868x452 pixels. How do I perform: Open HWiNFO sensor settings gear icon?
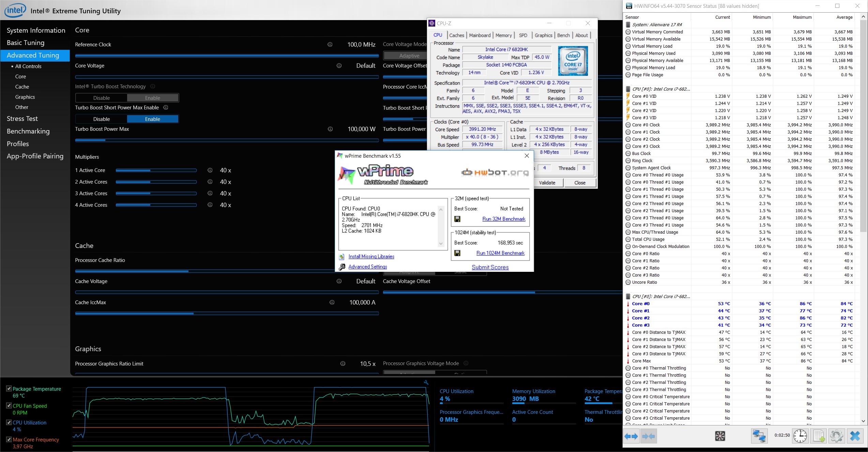pyautogui.click(x=837, y=436)
